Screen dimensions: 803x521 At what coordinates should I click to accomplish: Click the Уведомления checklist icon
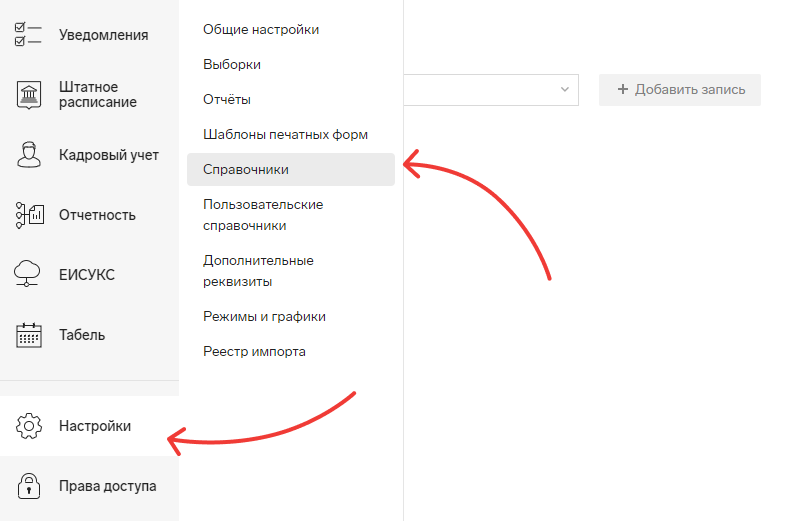click(x=28, y=34)
